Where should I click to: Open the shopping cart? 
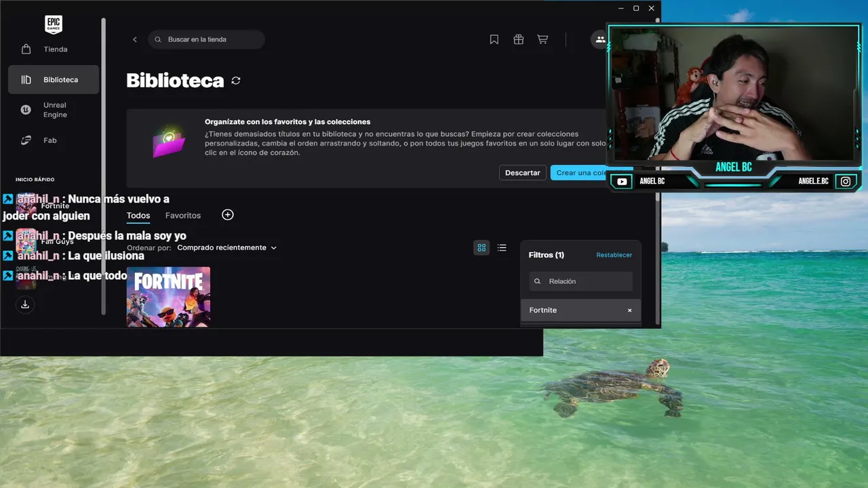542,39
